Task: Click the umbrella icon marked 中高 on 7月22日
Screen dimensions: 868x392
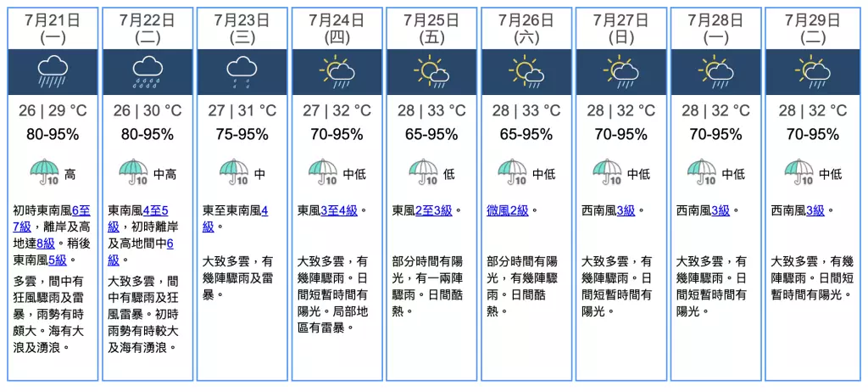Action: pos(133,172)
